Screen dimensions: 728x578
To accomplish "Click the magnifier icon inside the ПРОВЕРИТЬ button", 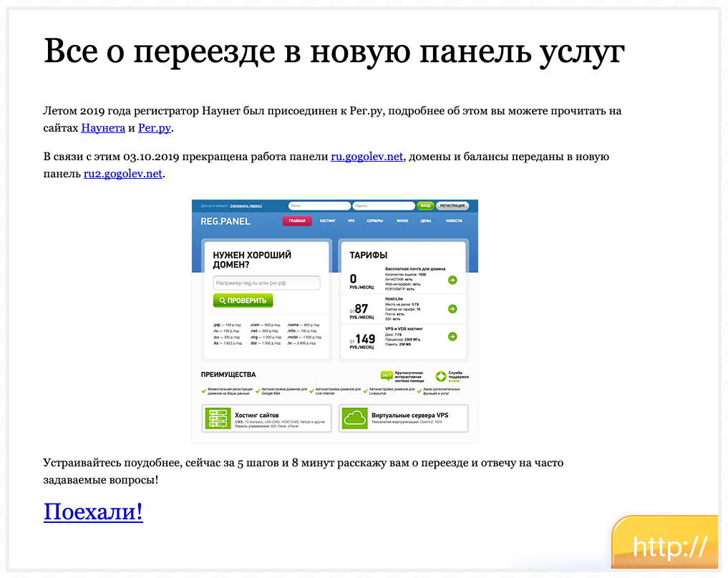I will coord(223,300).
